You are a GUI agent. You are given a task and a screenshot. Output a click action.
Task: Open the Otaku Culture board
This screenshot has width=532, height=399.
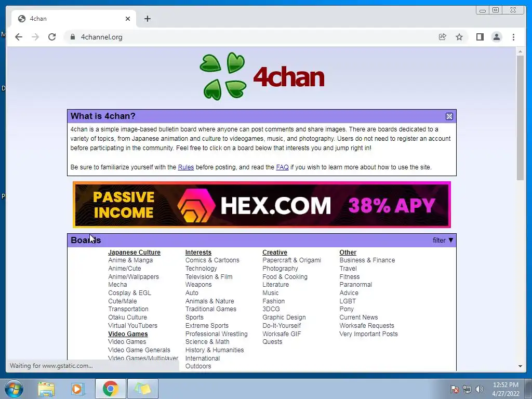point(128,317)
